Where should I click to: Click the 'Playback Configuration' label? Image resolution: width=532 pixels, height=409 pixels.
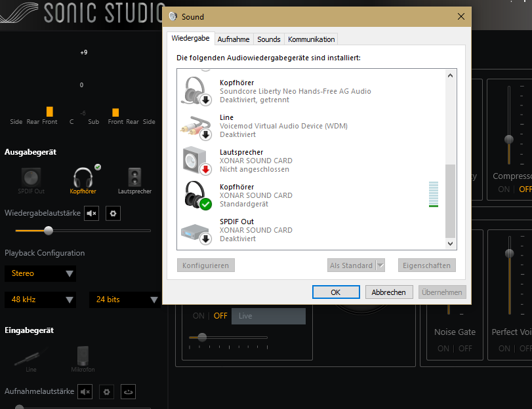[x=45, y=253]
